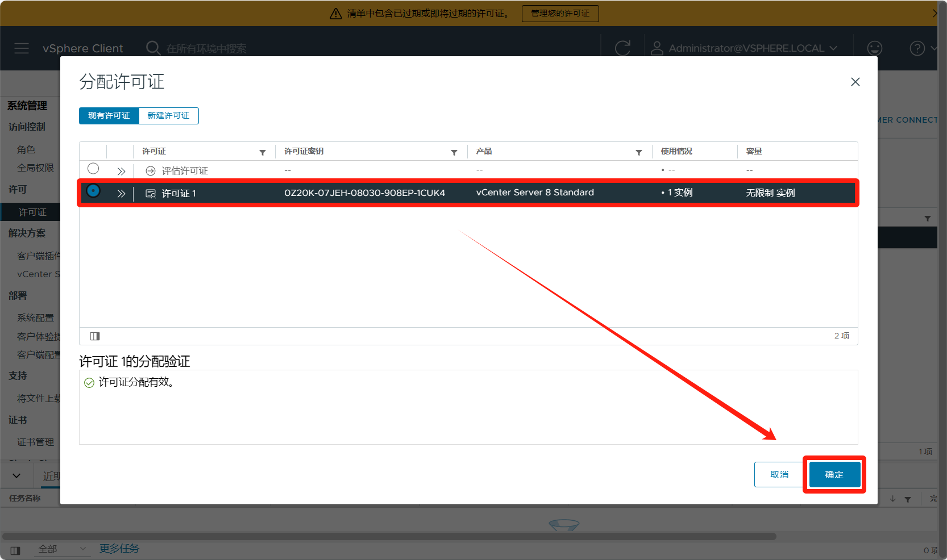This screenshot has width=947, height=560.
Task: Open the help question mark icon
Action: coord(917,48)
